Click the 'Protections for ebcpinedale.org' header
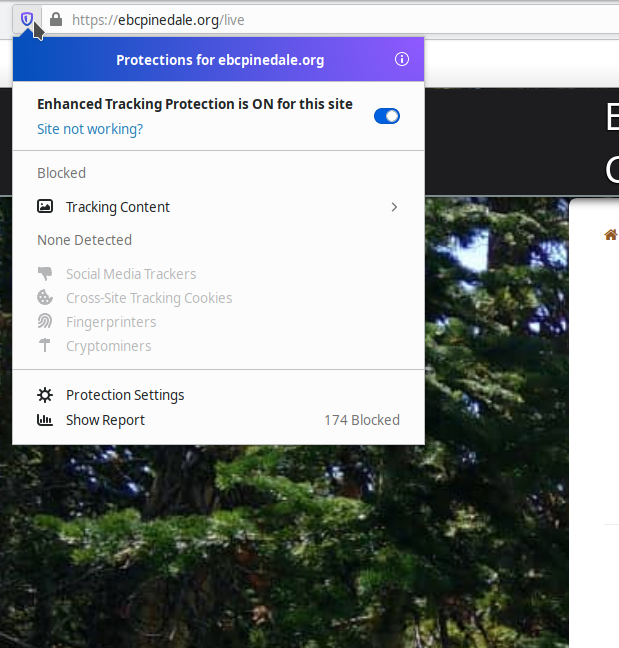 point(220,60)
